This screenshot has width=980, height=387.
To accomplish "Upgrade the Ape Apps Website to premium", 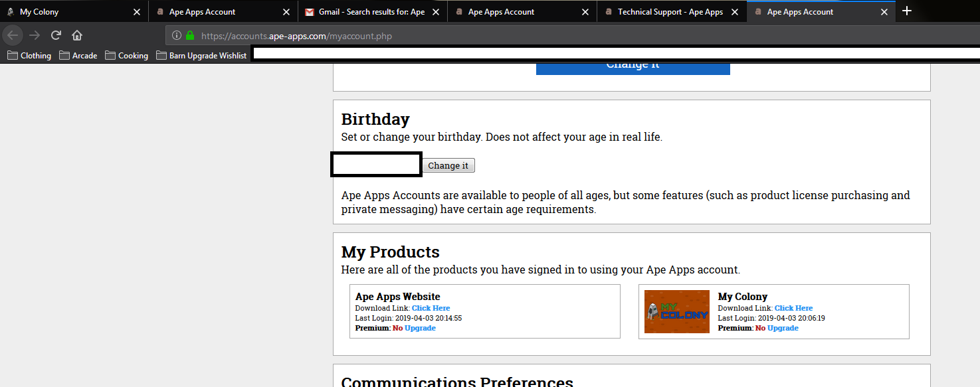I will click(x=420, y=328).
